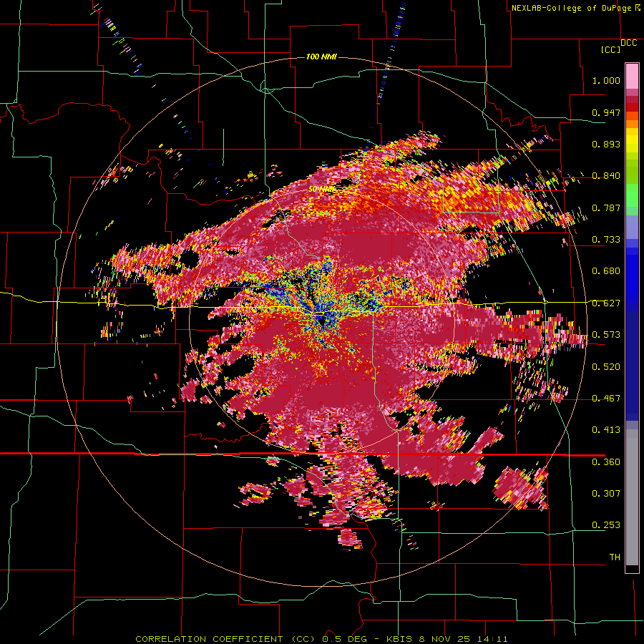Click the 0.680 legend value

pos(606,271)
